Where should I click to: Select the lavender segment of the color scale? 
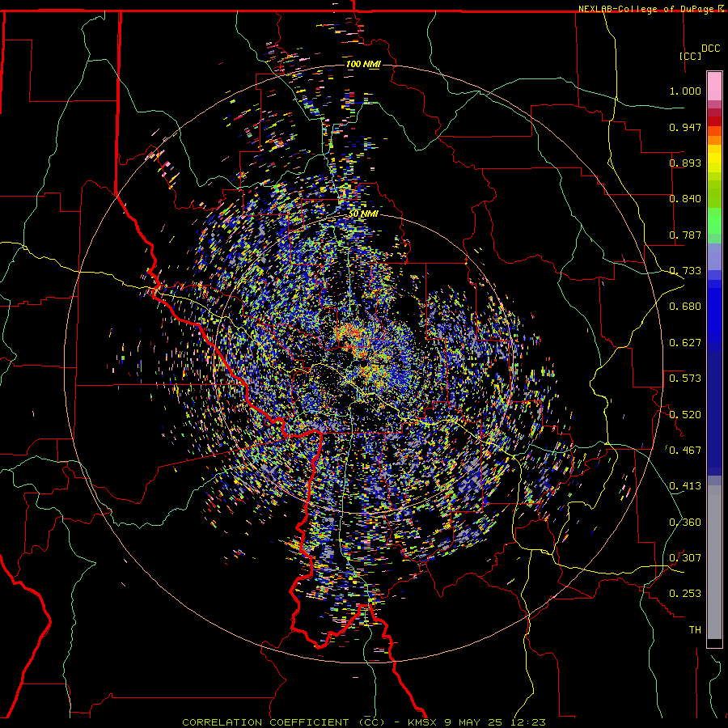(x=714, y=256)
